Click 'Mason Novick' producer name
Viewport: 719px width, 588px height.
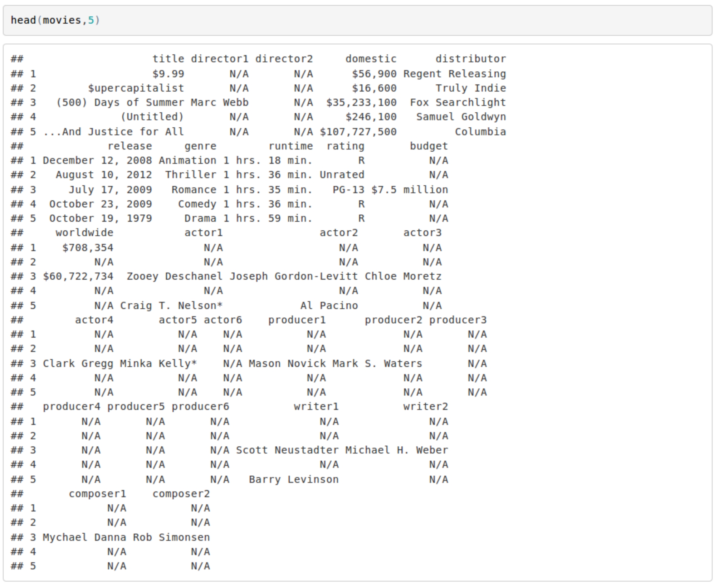coord(287,364)
